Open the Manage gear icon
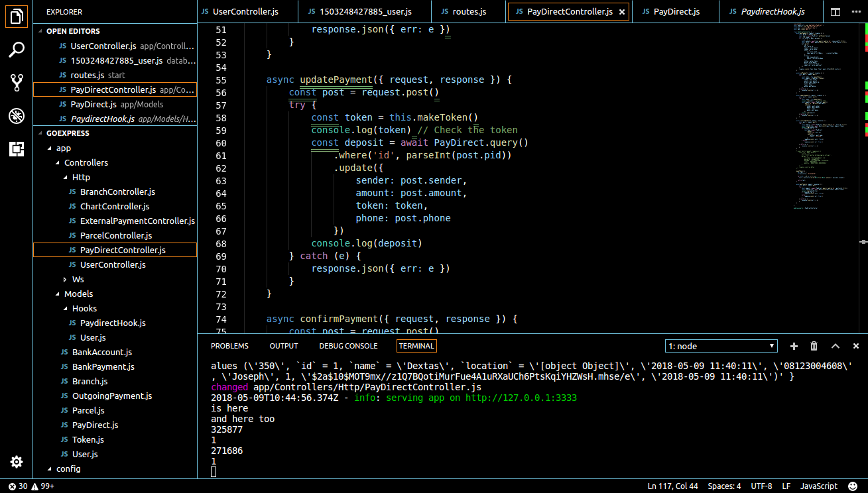 [17, 462]
